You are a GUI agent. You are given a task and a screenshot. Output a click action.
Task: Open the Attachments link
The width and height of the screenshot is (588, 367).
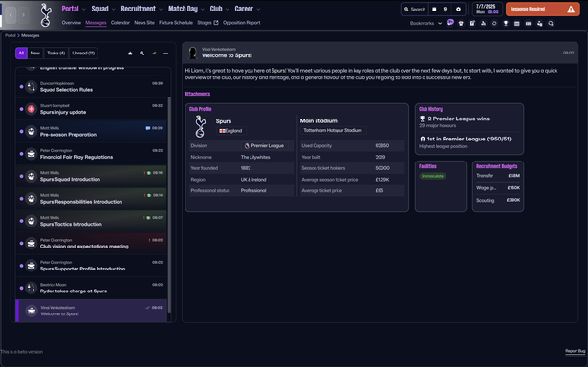click(197, 94)
